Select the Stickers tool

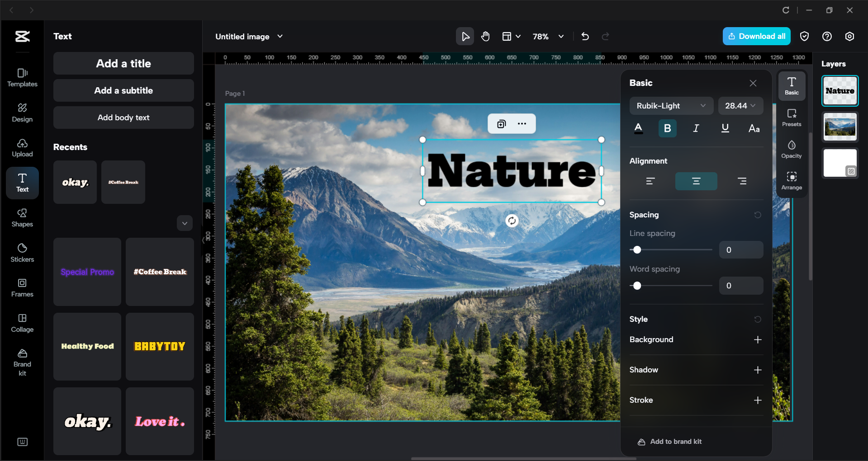(x=22, y=252)
